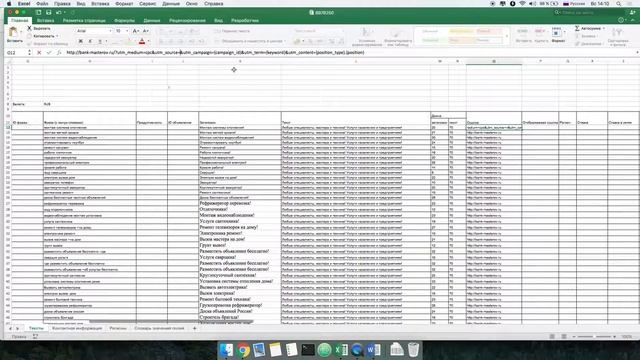Open Справка in the macOS menu bar
640x360 pixels.
click(213, 4)
